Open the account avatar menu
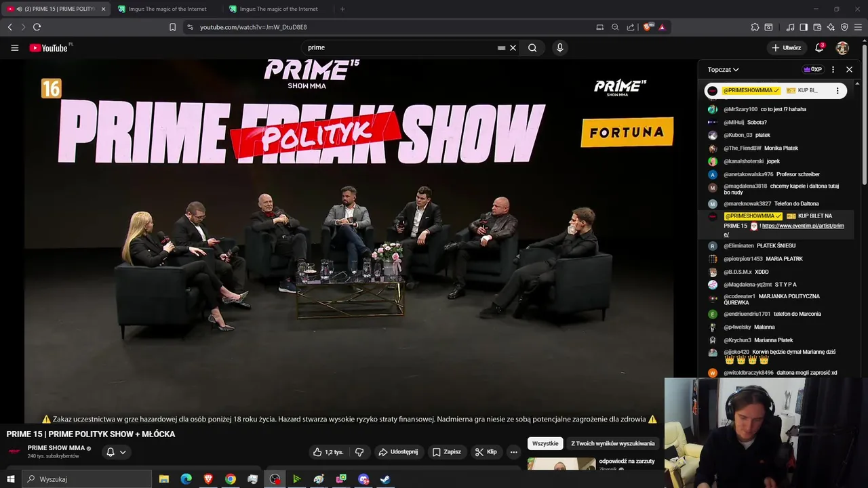Screen dimensions: 868x488 pyautogui.click(x=842, y=47)
